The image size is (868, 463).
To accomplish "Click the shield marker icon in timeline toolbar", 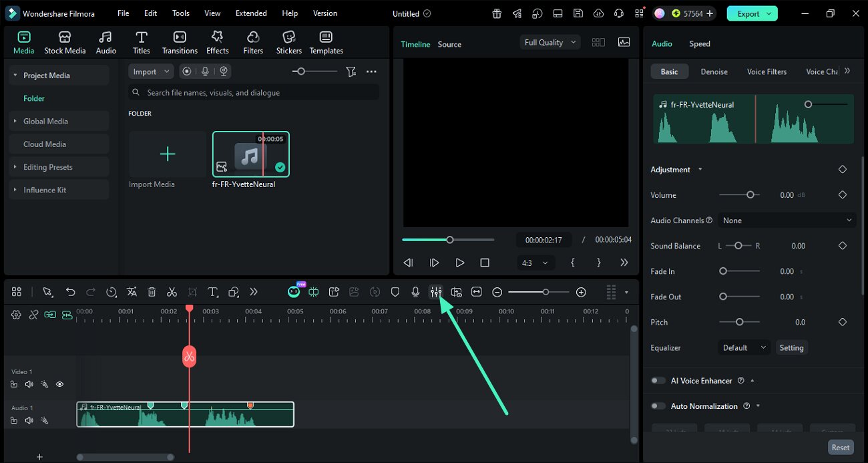I will 395,292.
